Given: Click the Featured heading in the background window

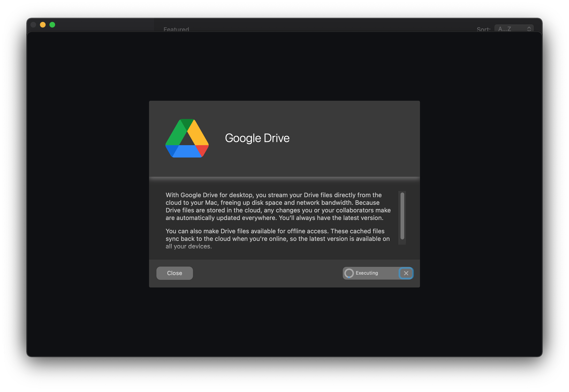Looking at the screenshot, I should (176, 29).
